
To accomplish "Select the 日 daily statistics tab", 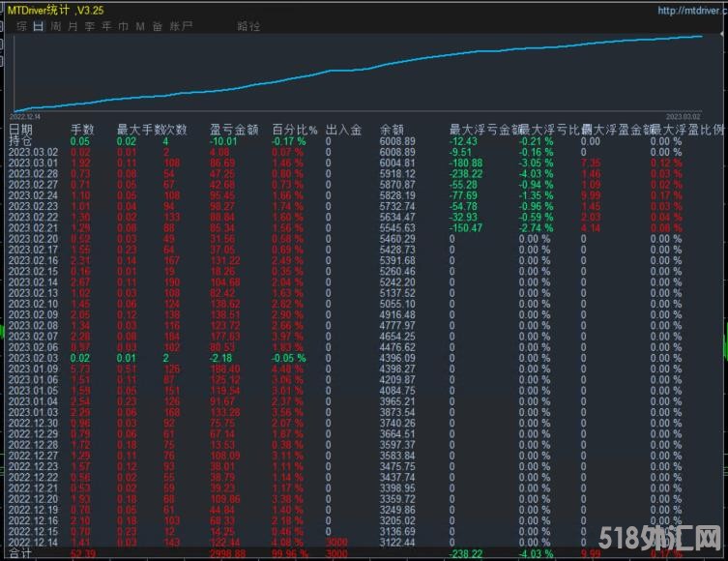I will (x=38, y=26).
